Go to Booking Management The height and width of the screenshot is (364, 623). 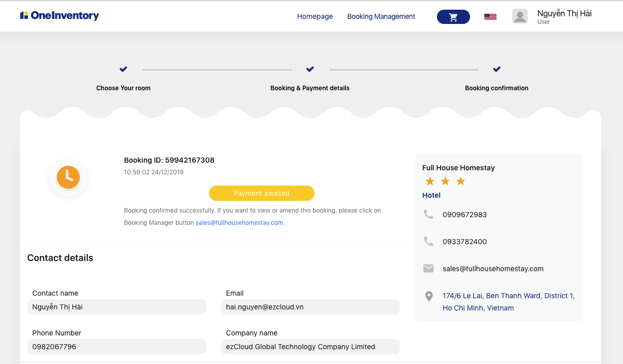381,17
